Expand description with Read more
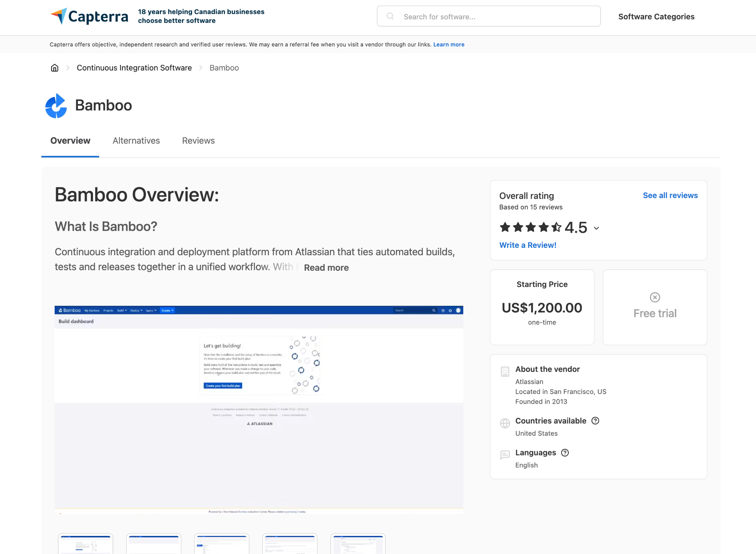 tap(326, 268)
